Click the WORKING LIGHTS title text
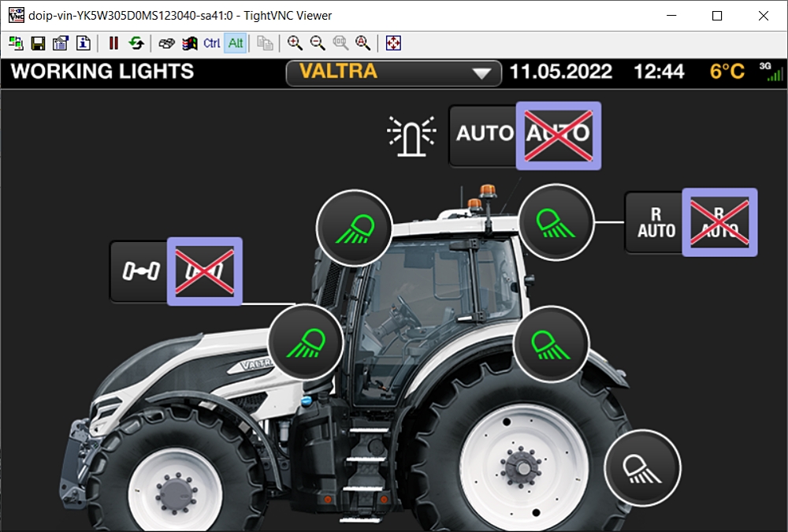788x532 pixels. click(102, 72)
